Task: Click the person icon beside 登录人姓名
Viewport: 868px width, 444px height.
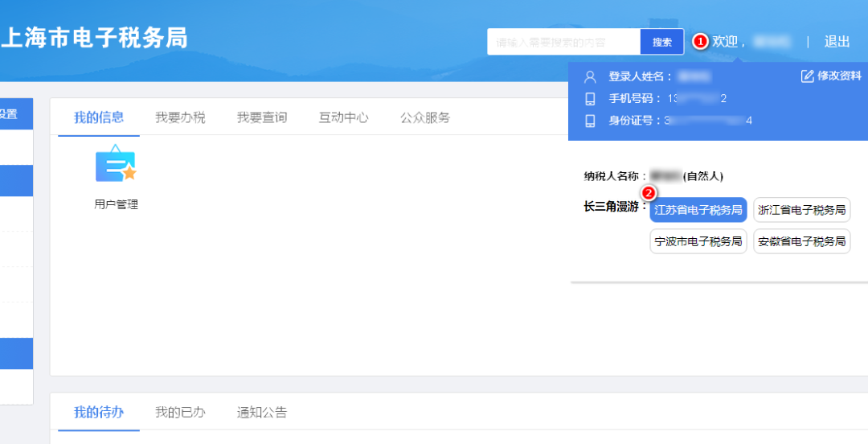Action: click(x=590, y=77)
